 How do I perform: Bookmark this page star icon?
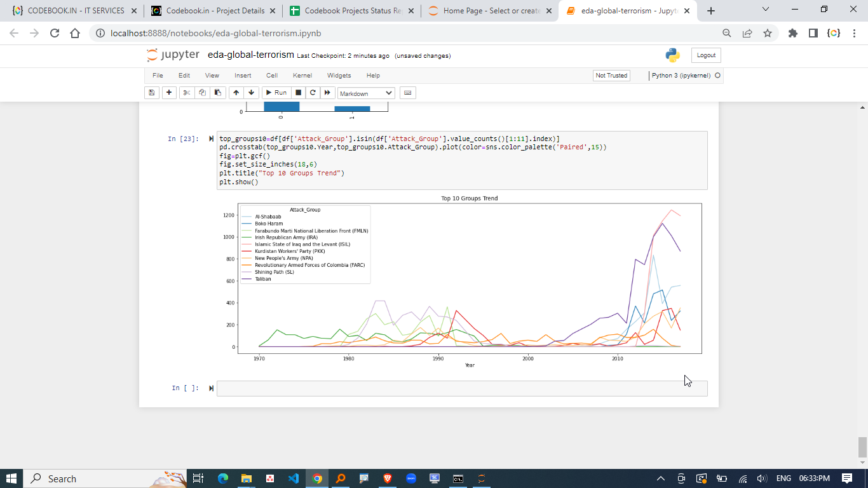[x=768, y=33]
